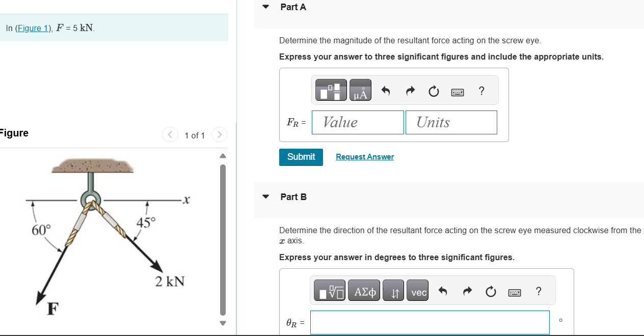Collapse the Part B section
644x336 pixels.
point(265,197)
